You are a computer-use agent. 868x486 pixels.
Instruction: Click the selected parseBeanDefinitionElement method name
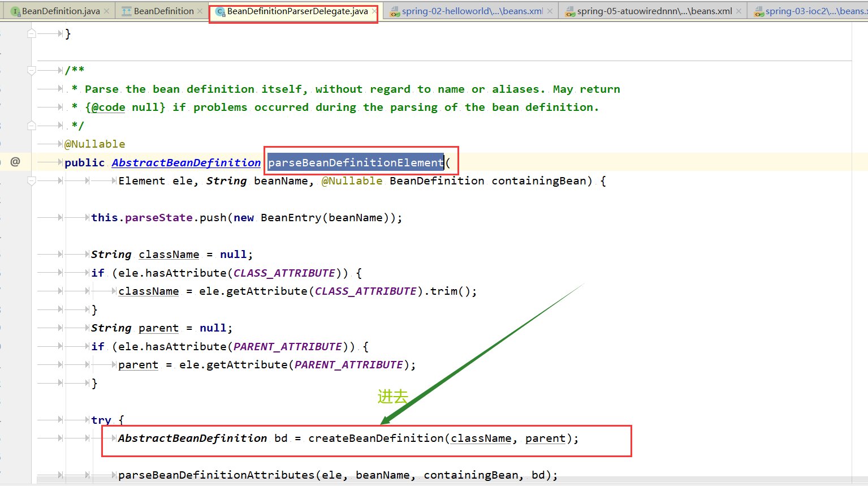[356, 162]
